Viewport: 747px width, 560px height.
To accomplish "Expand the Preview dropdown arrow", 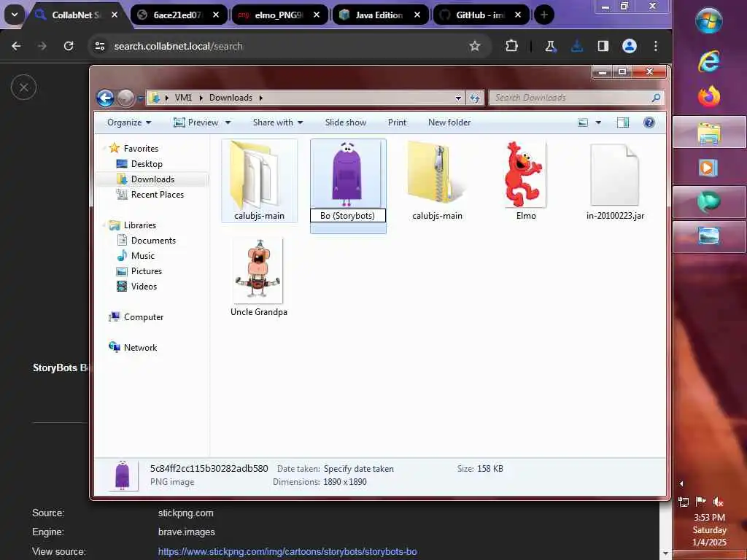I will click(x=228, y=122).
